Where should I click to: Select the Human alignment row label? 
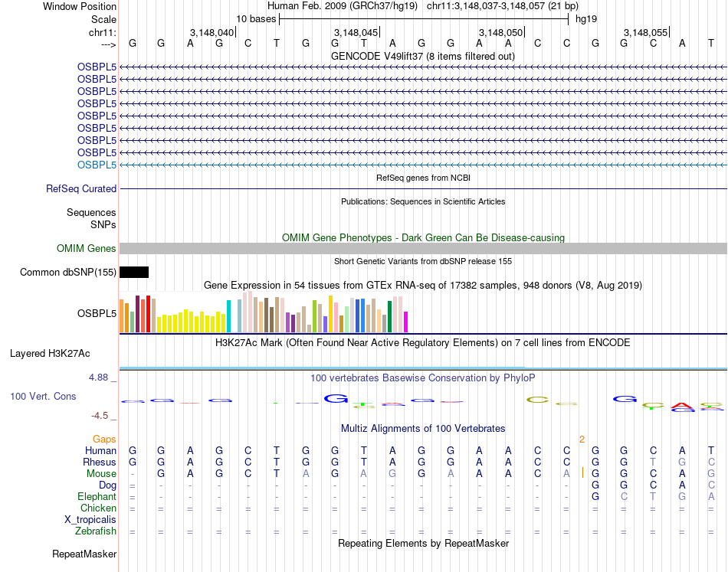tap(100, 450)
